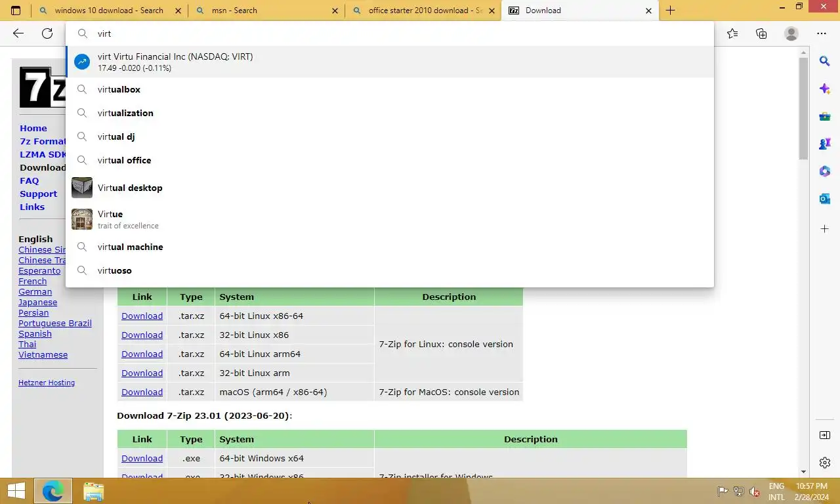Switch to msn - Search tab
This screenshot has height=504, width=840.
(x=267, y=10)
